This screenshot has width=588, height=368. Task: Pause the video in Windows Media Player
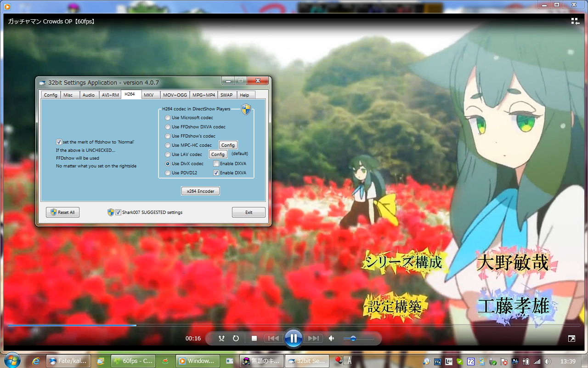(x=293, y=339)
